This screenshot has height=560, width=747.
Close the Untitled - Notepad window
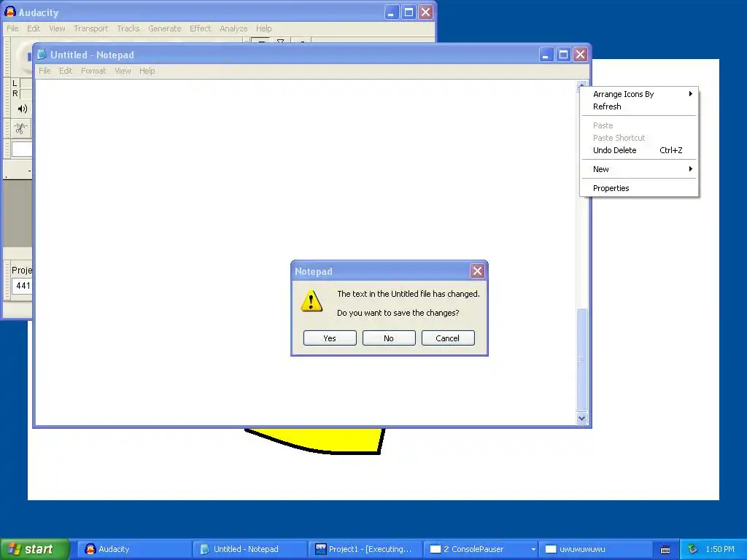tap(580, 55)
